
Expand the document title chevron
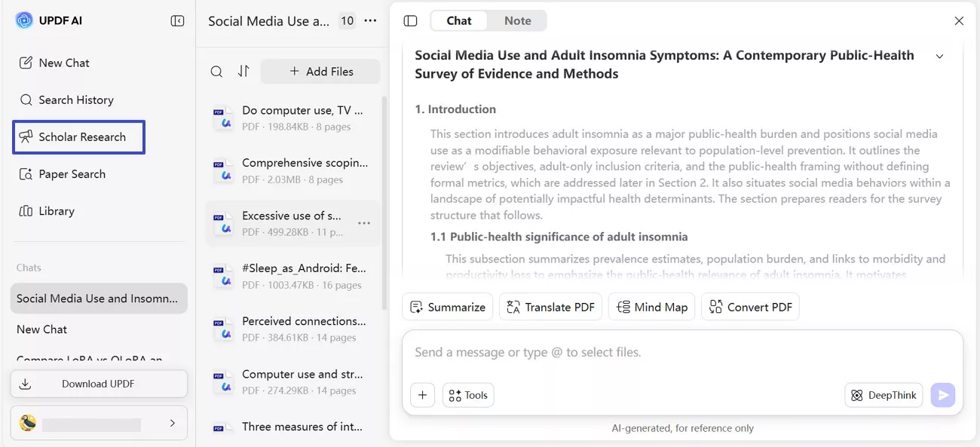(x=939, y=56)
